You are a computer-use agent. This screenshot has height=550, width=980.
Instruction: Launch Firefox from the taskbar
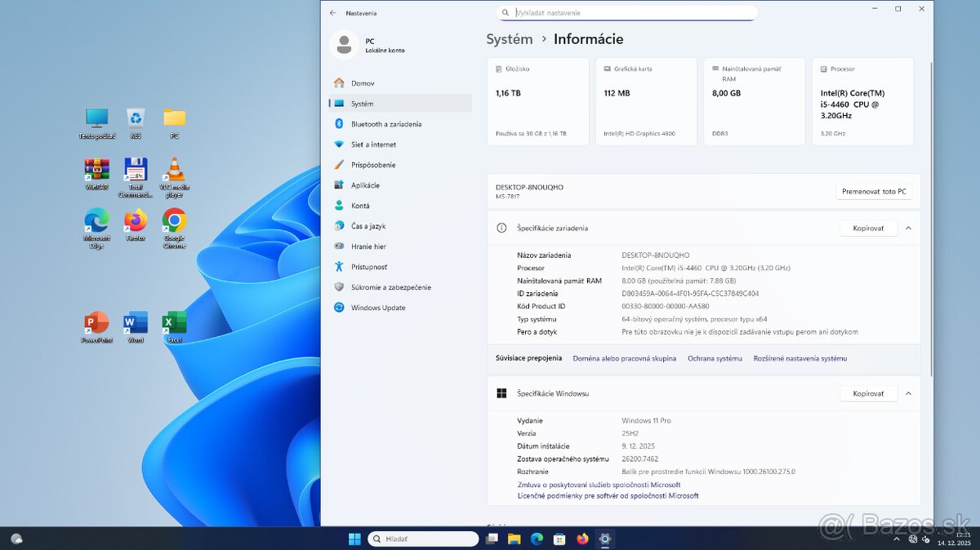pos(581,539)
